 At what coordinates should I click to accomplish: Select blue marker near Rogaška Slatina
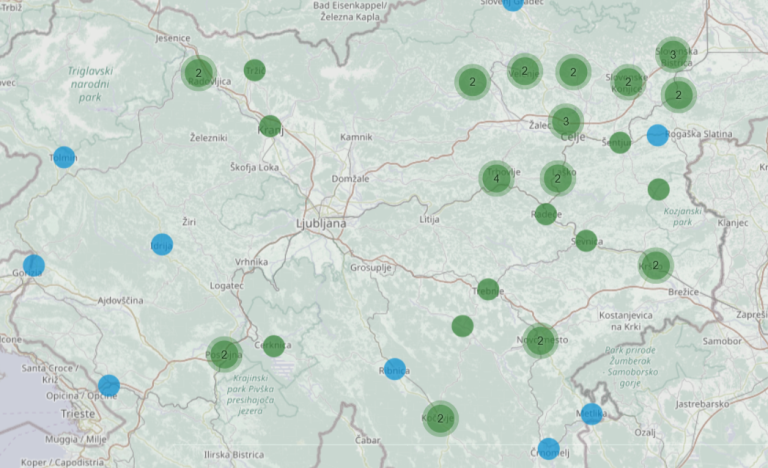pos(657,135)
